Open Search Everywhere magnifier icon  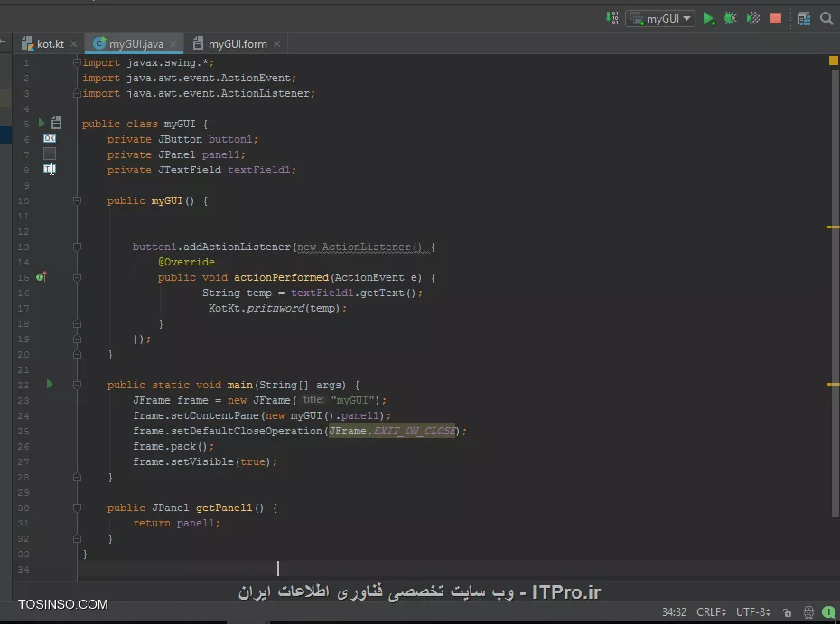[x=826, y=19]
